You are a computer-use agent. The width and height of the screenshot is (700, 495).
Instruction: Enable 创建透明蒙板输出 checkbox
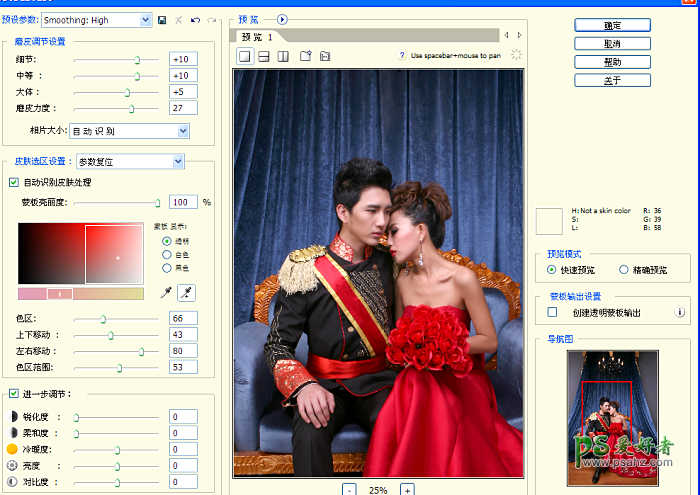tap(552, 313)
